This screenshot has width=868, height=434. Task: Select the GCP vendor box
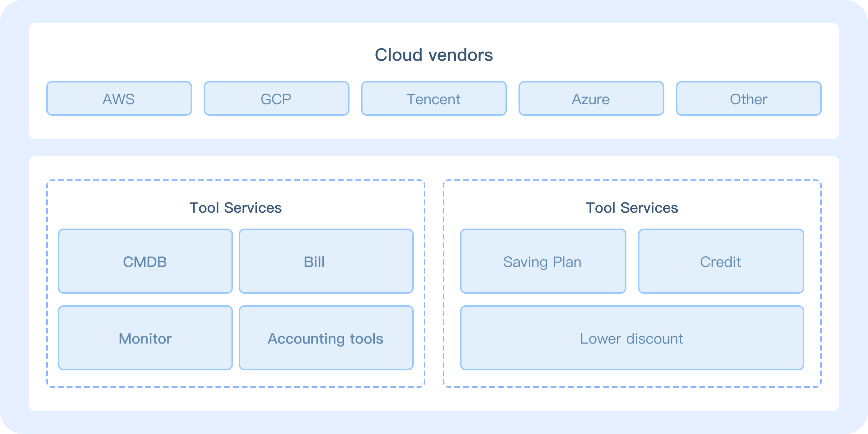(276, 98)
